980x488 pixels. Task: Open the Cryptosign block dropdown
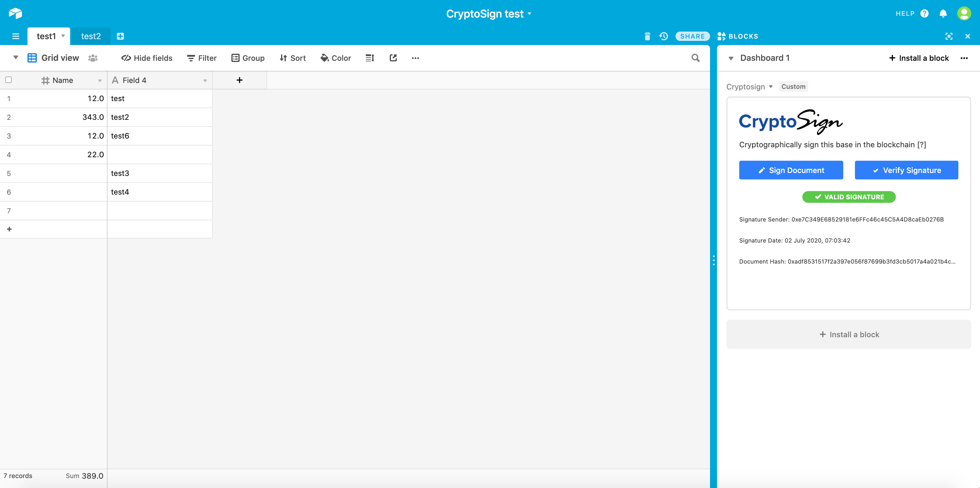[749, 87]
